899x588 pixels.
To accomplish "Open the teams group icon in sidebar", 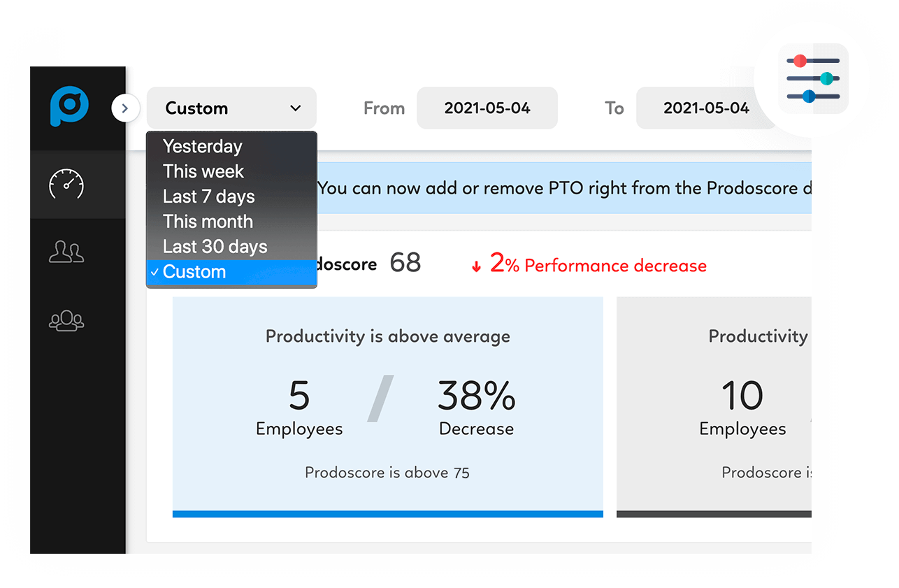I will coord(66,320).
